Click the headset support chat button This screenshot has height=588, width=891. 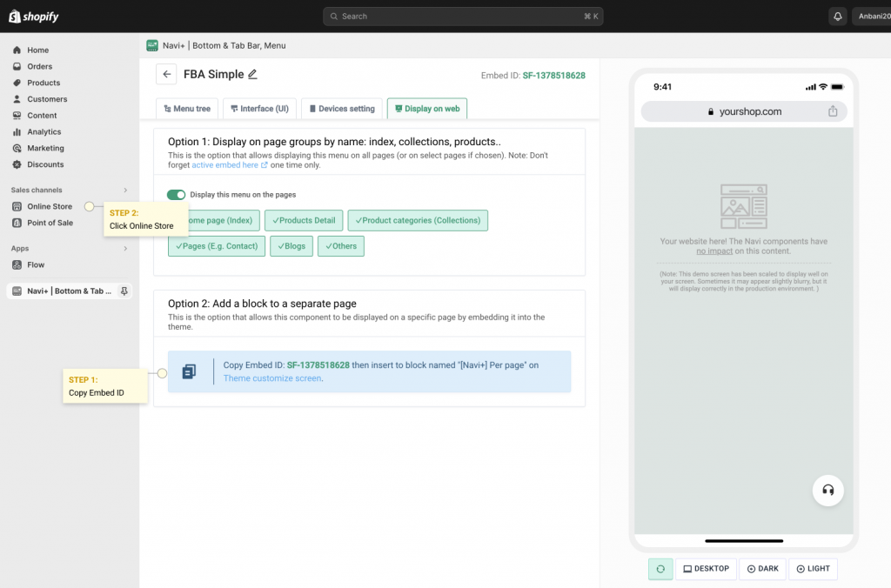827,490
